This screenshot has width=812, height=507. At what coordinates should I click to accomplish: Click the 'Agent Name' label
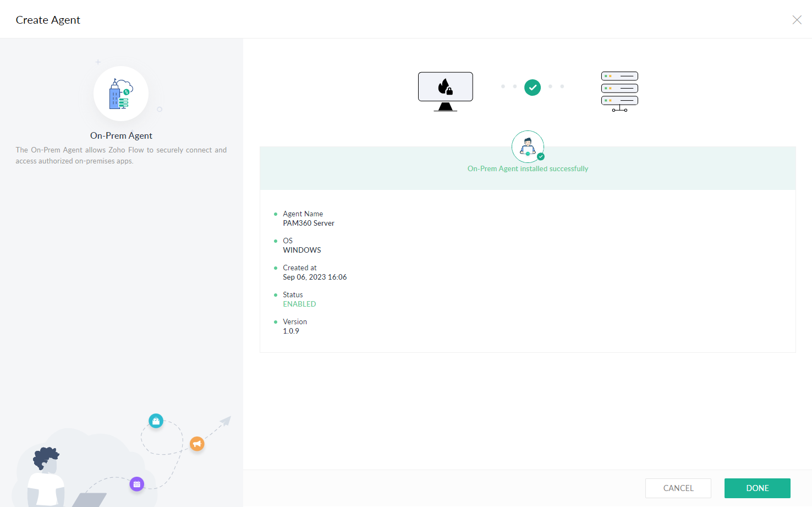pyautogui.click(x=303, y=214)
